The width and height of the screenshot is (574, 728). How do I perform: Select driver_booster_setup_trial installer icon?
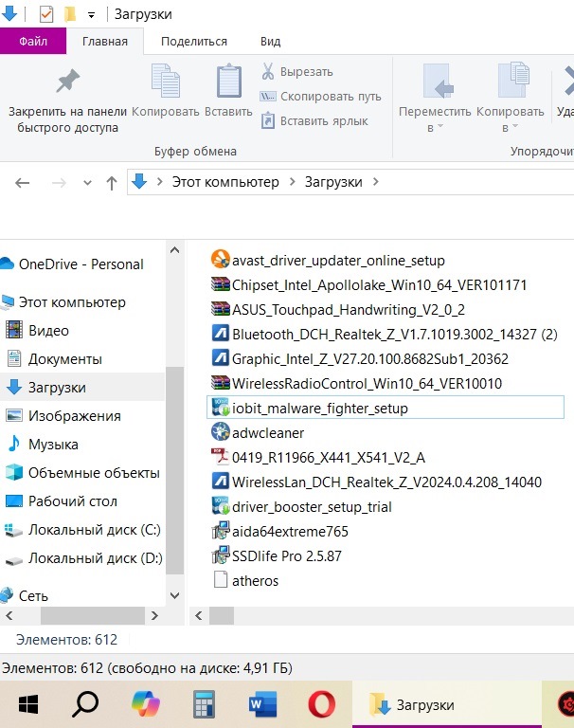click(221, 505)
